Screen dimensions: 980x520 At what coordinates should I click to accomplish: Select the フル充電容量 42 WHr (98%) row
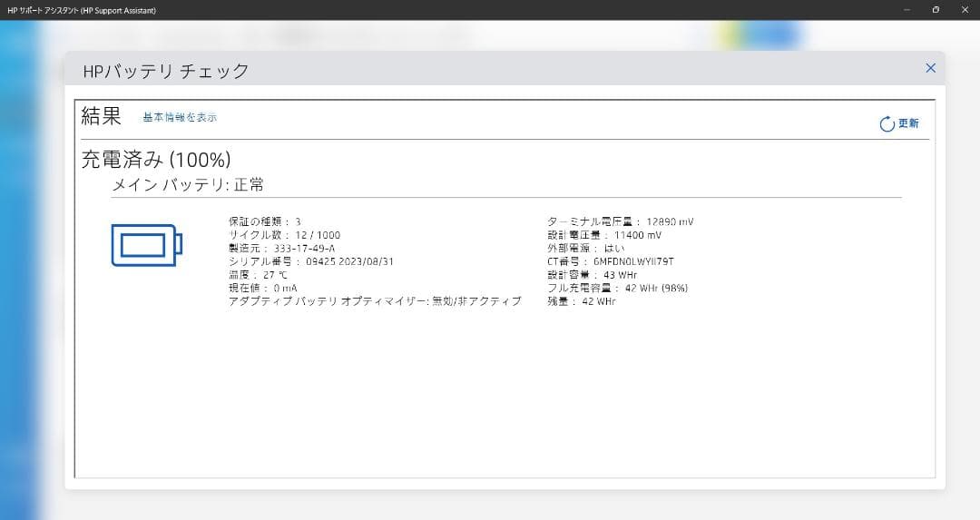[x=618, y=288]
